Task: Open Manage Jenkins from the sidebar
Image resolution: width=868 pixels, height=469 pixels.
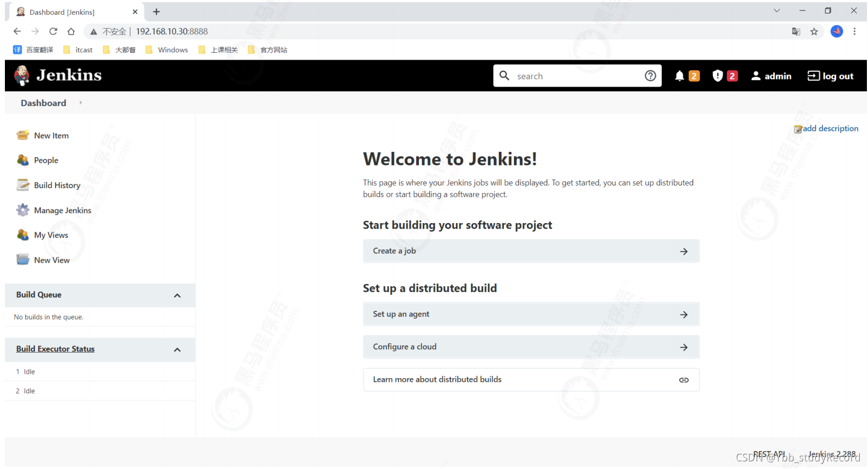Action: point(63,210)
